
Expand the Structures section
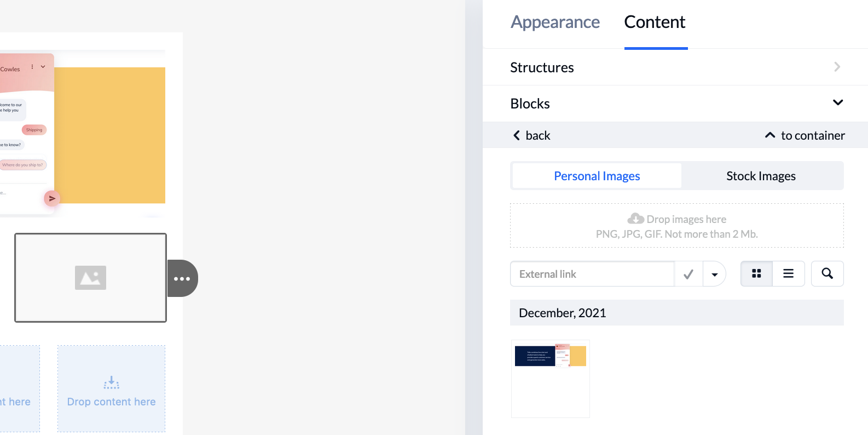pyautogui.click(x=675, y=67)
